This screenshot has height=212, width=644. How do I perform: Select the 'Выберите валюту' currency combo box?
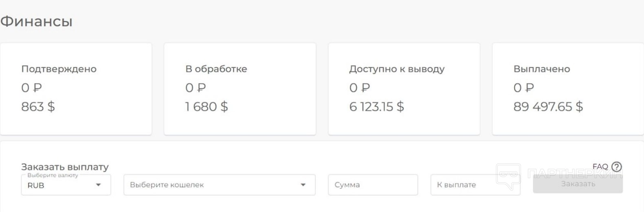tap(66, 185)
